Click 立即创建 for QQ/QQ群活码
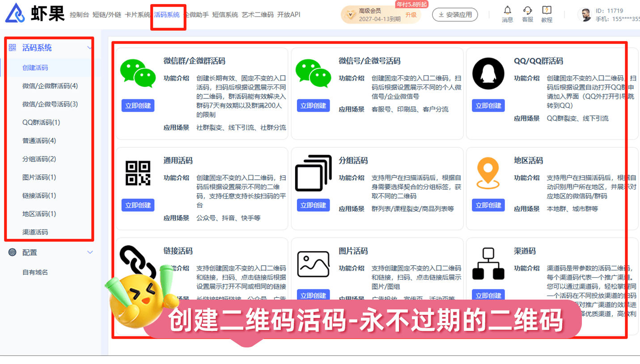The width and height of the screenshot is (640, 364). pos(488,106)
